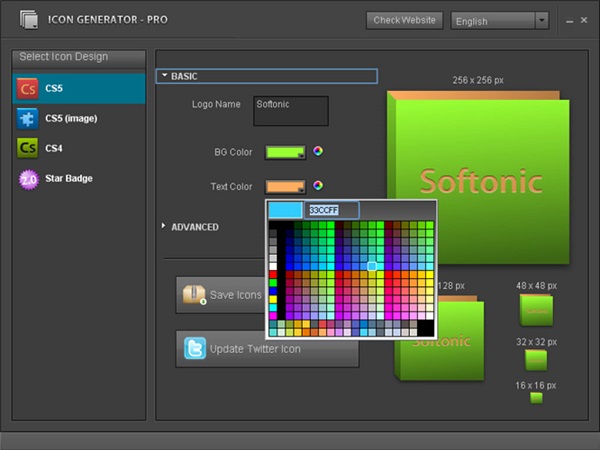Viewport: 600px width, 450px height.
Task: Click the Check Website button
Action: 404,20
